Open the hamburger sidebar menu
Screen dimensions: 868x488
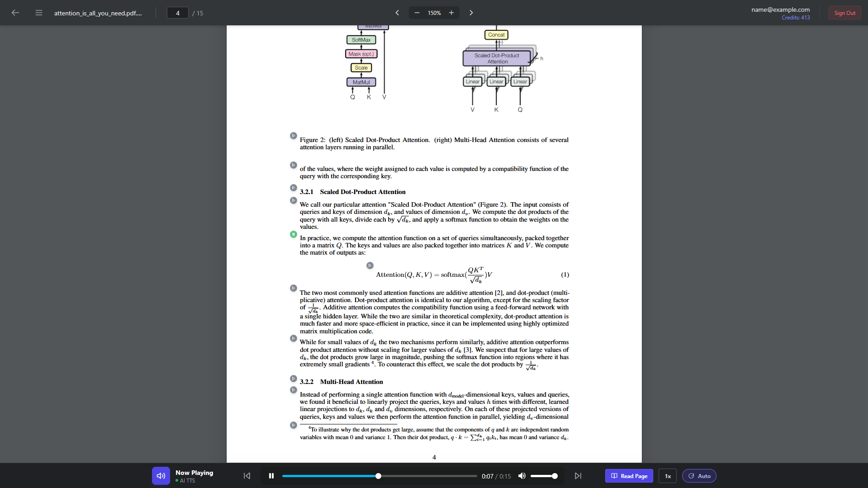click(x=39, y=13)
